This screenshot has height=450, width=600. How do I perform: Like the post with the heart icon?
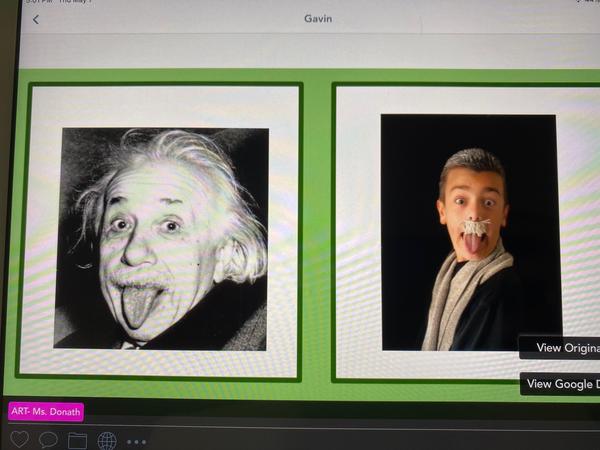tap(19, 439)
